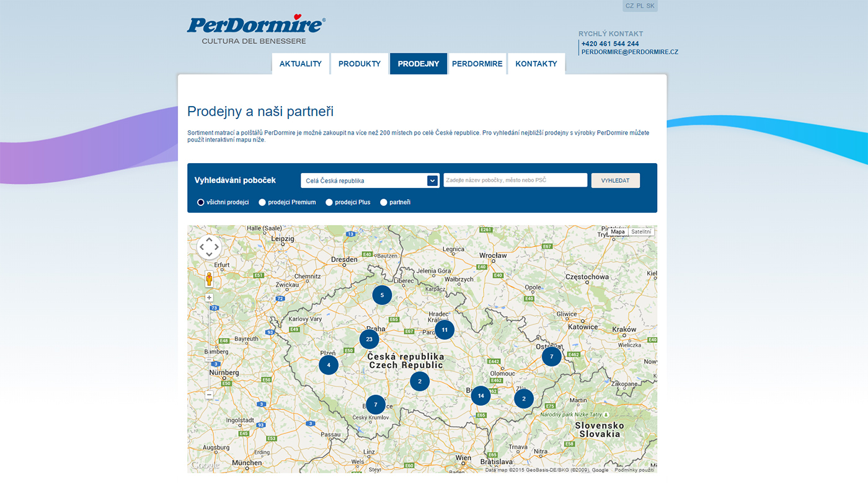Click the VYHLEDAT search button
The height and width of the screenshot is (483, 868).
[616, 180]
